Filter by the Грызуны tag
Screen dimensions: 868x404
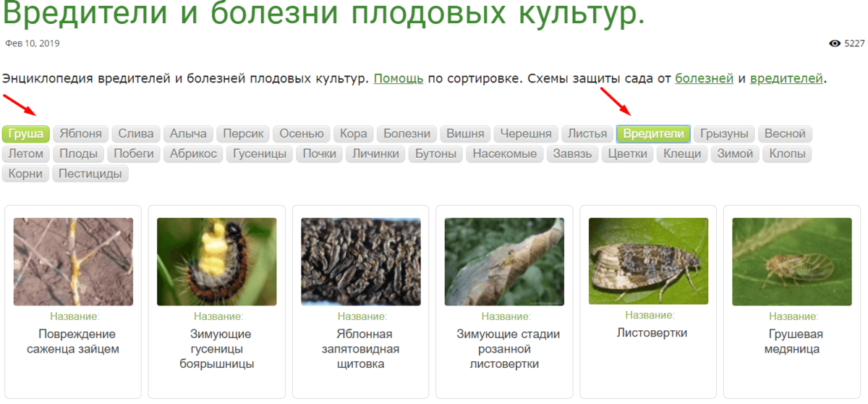(726, 134)
